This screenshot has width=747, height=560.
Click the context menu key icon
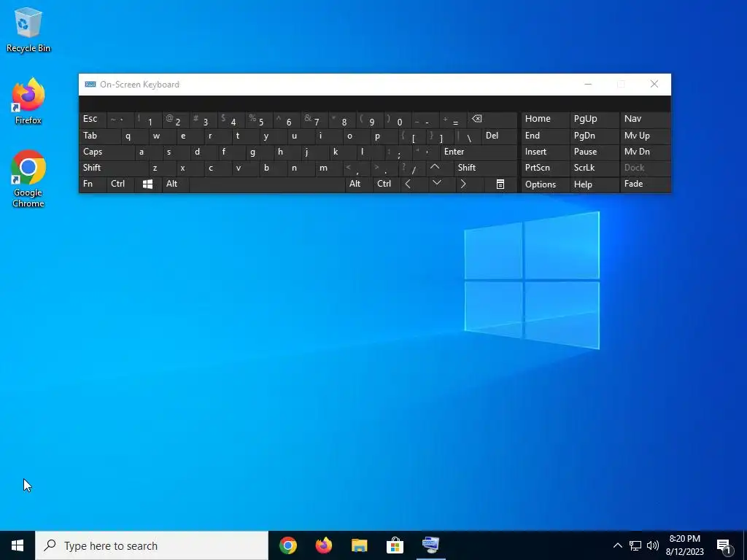[x=500, y=184]
